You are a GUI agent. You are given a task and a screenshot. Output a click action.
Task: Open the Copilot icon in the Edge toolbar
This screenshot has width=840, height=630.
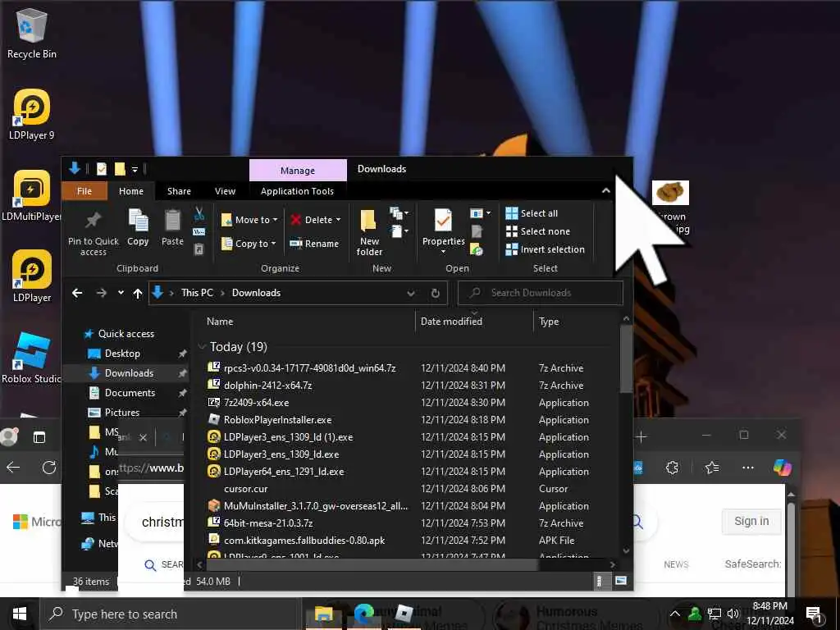(782, 468)
